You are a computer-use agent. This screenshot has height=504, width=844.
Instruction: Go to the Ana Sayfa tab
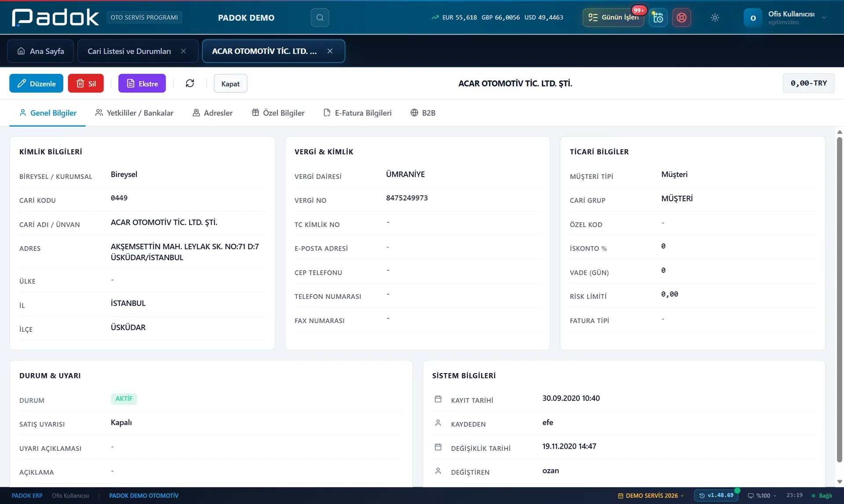[x=40, y=51]
